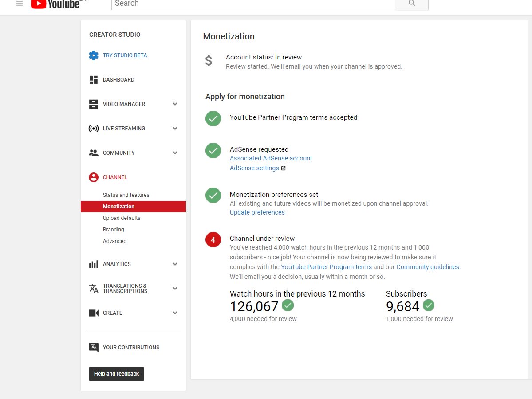Click the 126,067 watch hours value
Viewport: 532px width, 399px height.
coord(254,306)
